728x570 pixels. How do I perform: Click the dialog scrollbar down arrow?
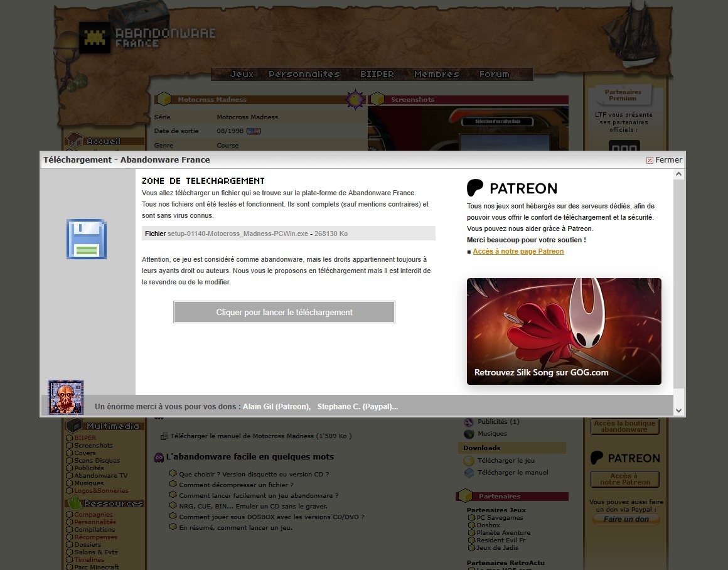(679, 411)
